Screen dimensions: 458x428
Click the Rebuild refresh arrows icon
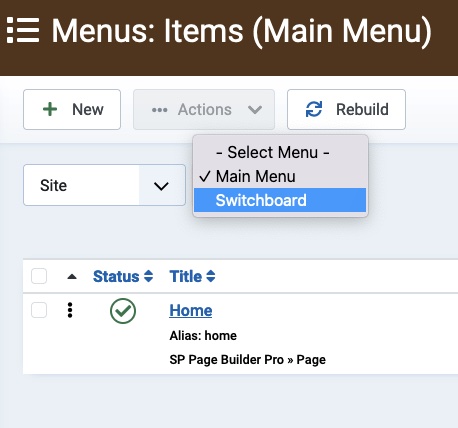pos(314,109)
